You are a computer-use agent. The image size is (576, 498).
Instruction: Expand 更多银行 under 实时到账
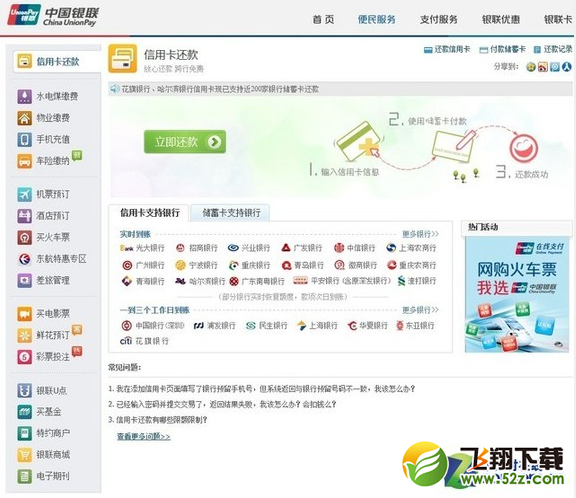coord(420,234)
